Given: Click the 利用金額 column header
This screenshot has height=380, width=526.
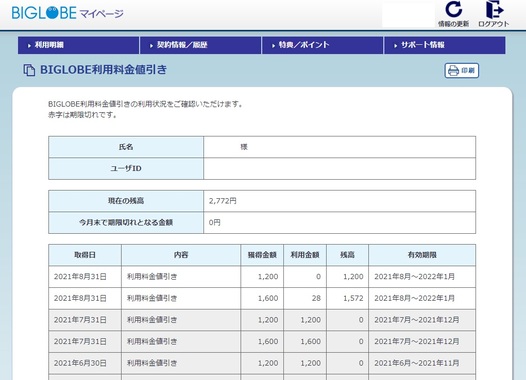Looking at the screenshot, I should (305, 255).
